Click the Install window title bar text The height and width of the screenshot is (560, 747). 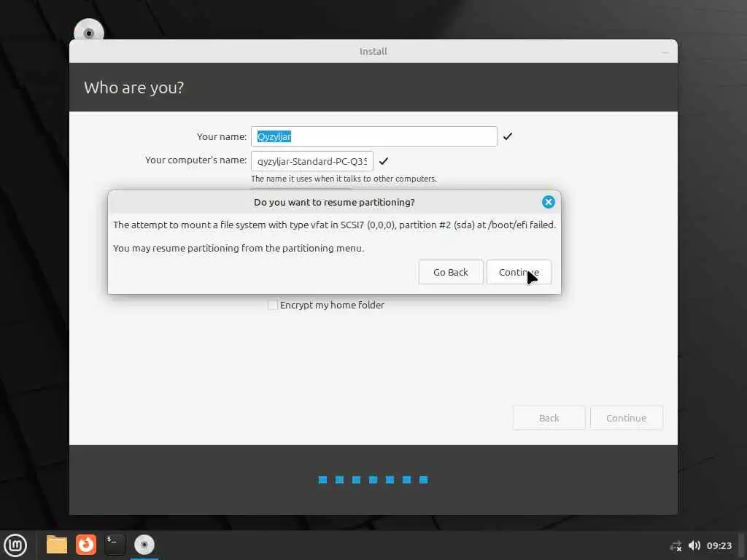pyautogui.click(x=373, y=52)
